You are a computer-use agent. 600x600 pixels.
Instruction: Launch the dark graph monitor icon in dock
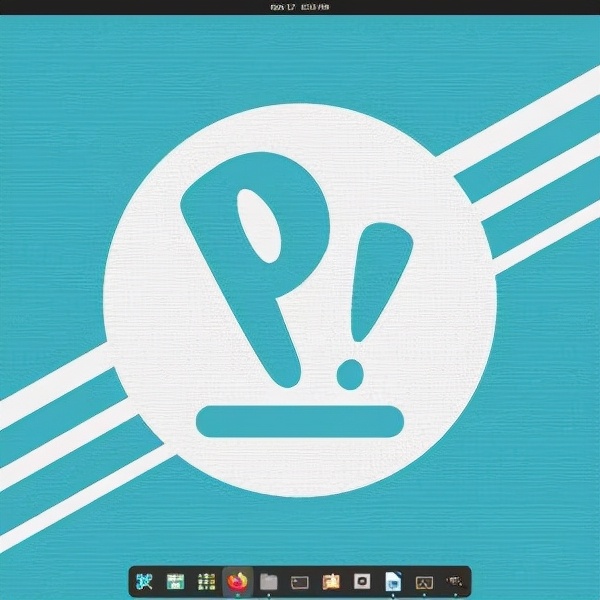[x=424, y=581]
